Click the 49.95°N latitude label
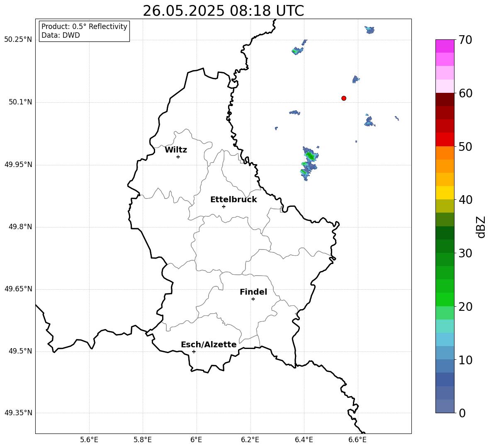 click(18, 165)
